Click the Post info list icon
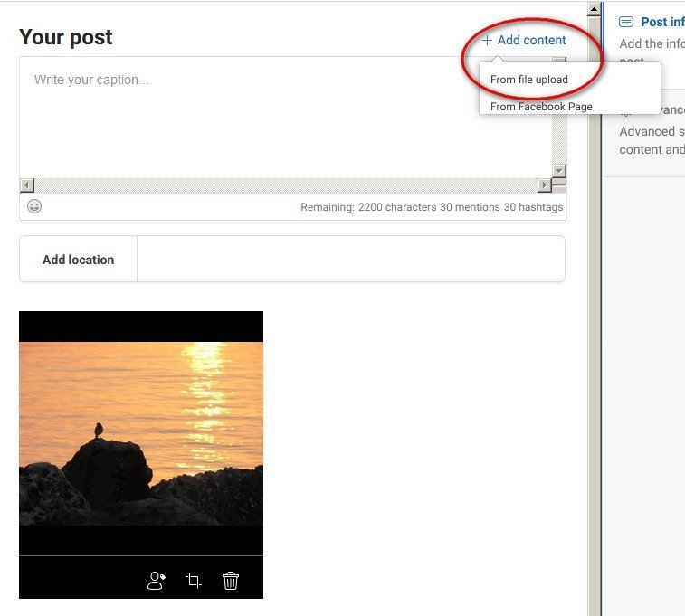 click(x=626, y=22)
